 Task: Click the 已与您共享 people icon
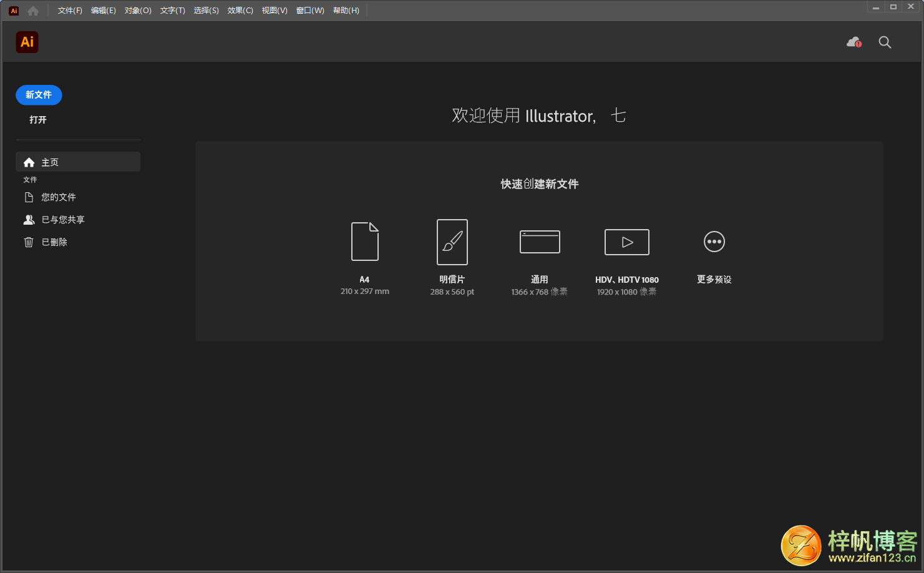click(29, 220)
